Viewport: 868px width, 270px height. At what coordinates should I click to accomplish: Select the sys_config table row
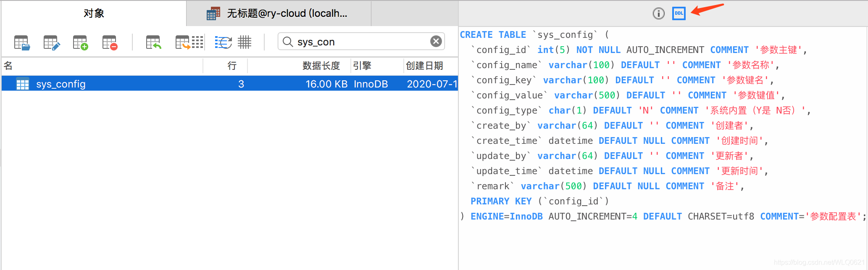(230, 84)
